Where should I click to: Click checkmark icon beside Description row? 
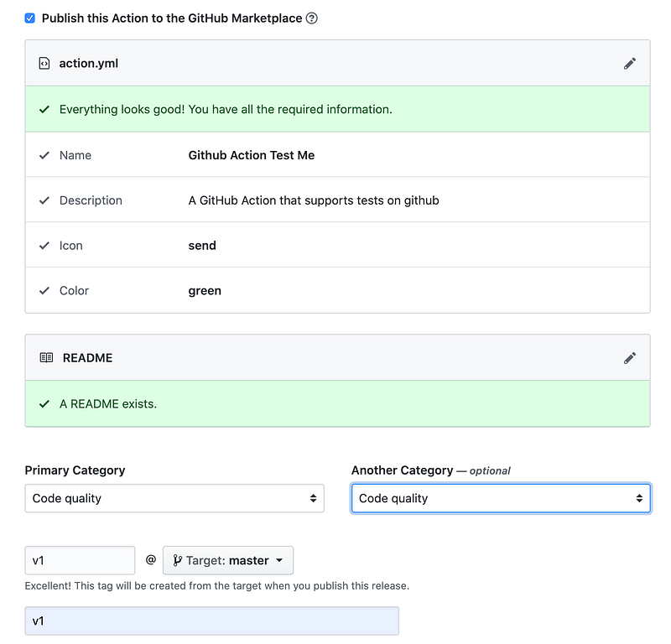point(44,200)
